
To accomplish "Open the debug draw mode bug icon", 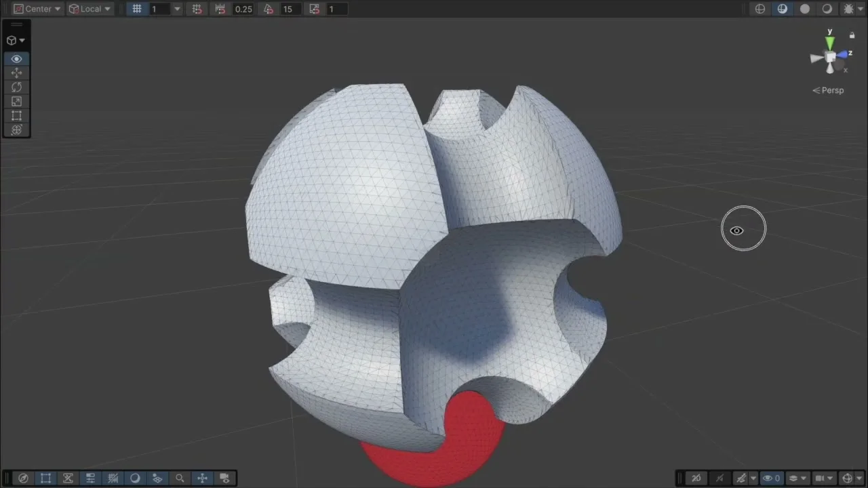I will [848, 9].
